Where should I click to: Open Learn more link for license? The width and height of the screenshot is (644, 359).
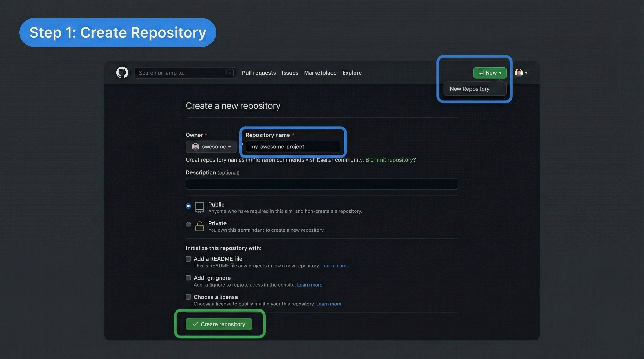click(x=329, y=304)
